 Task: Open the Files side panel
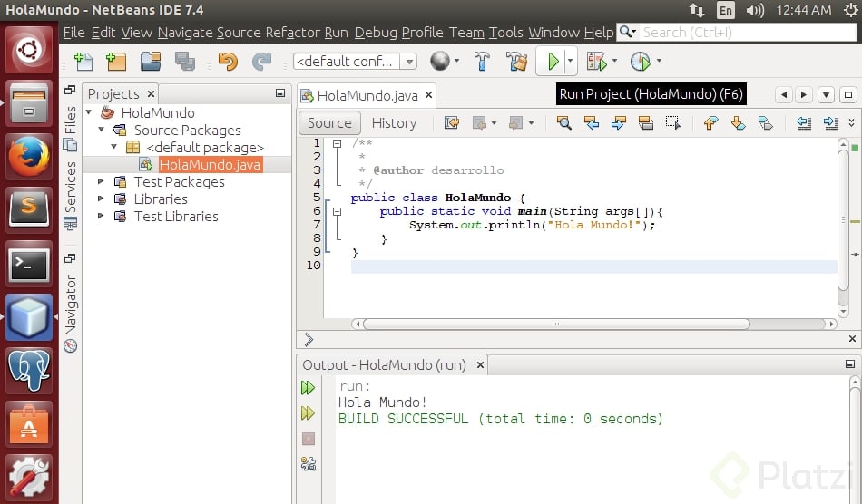tap(71, 128)
